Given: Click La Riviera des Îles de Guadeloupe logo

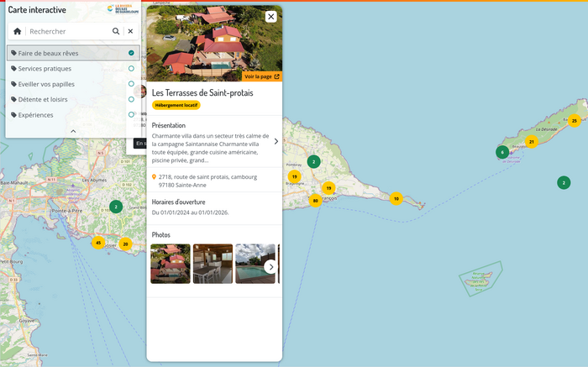Looking at the screenshot, I should 122,9.
